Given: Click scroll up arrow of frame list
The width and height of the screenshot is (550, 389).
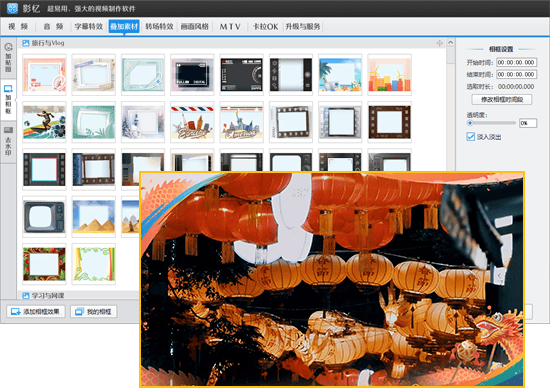Looking at the screenshot, I should (x=451, y=42).
